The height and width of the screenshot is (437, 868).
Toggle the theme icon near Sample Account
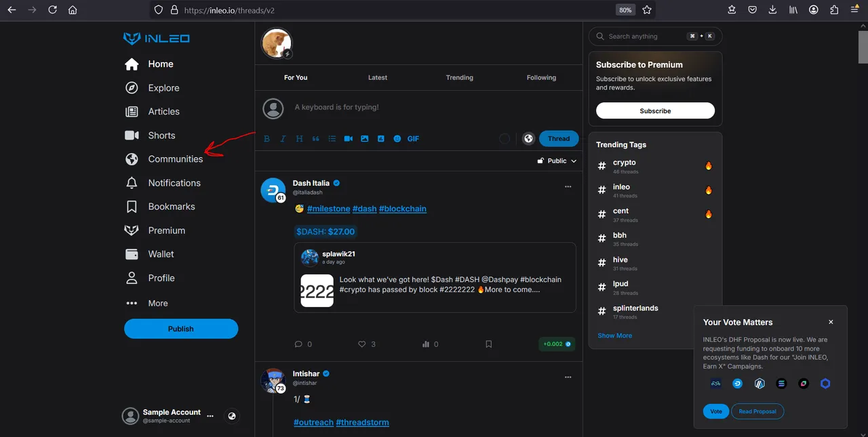[x=232, y=416]
